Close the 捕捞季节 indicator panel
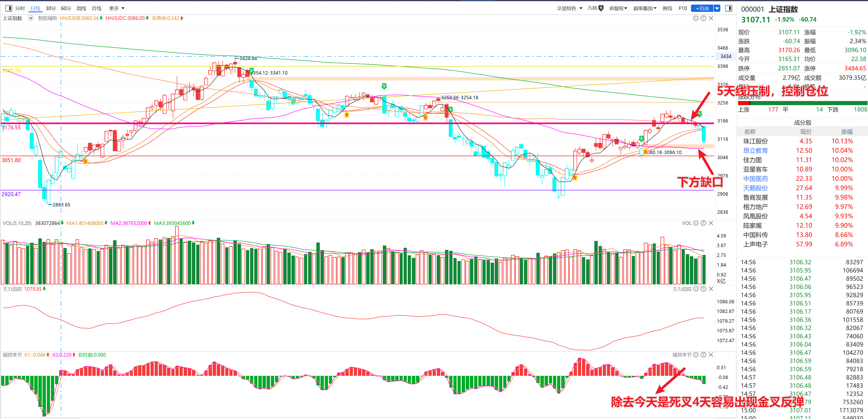The height and width of the screenshot is (419, 868). 711,355
